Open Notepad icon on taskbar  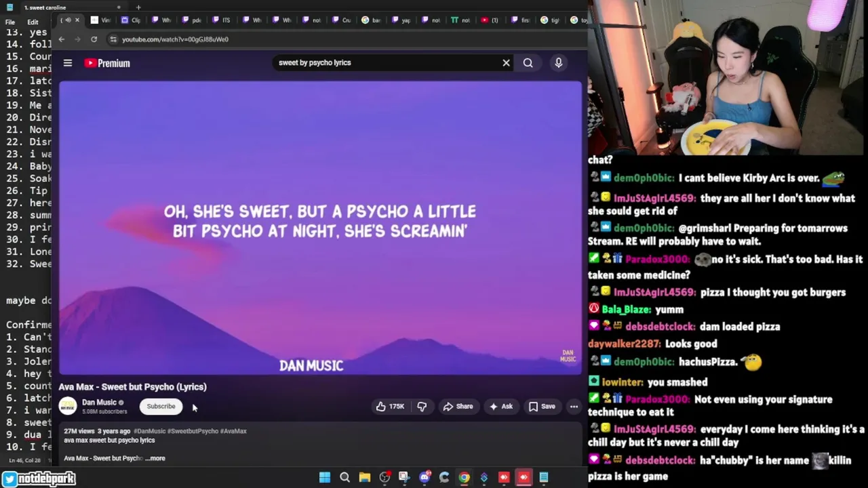[x=544, y=477]
